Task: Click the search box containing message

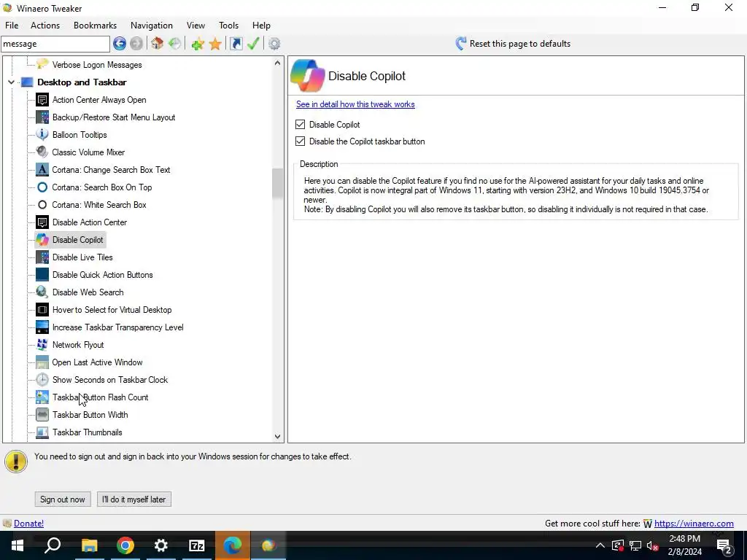Action: 55,44
